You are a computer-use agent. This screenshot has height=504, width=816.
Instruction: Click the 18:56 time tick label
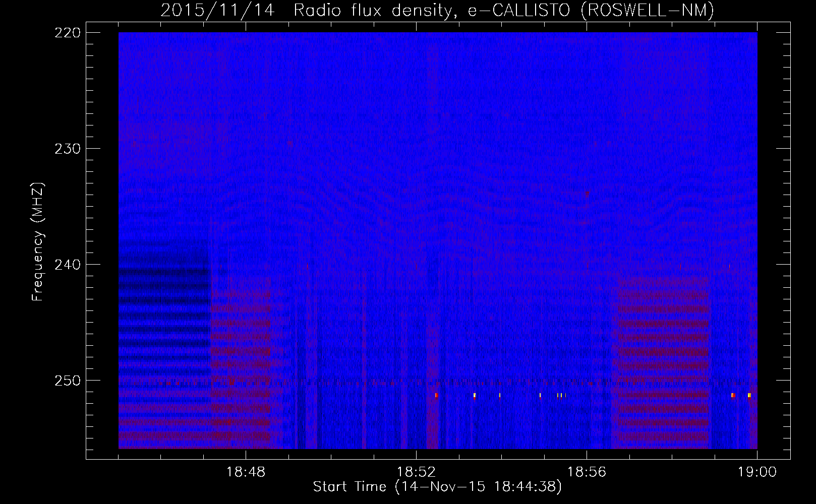[587, 472]
